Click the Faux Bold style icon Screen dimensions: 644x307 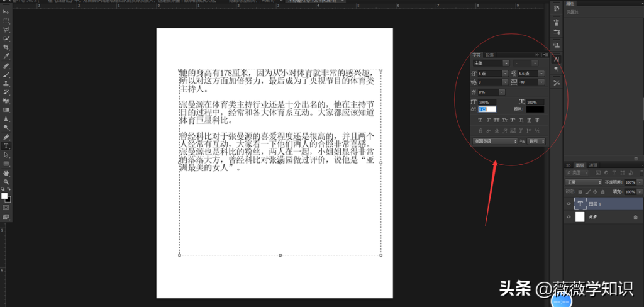pos(480,120)
